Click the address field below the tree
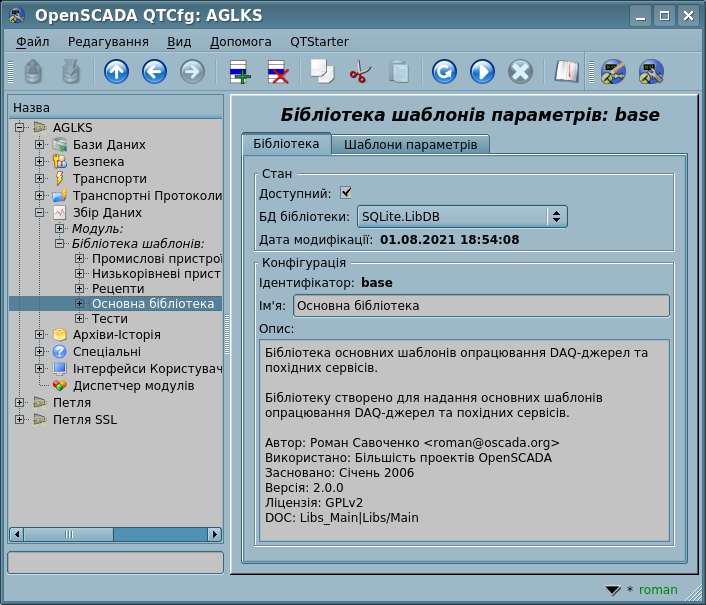706x605 pixels. [x=116, y=563]
